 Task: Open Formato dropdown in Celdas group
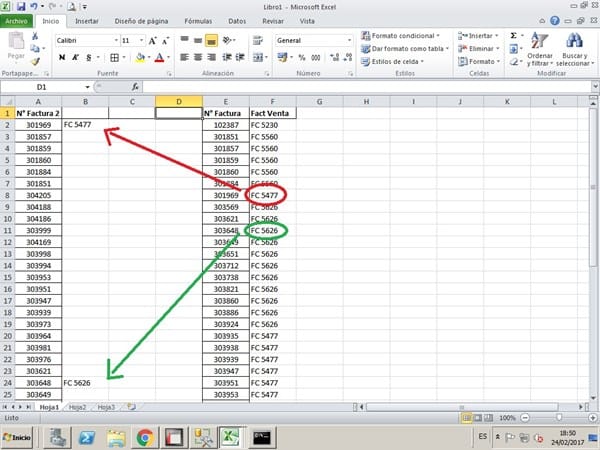click(x=479, y=62)
